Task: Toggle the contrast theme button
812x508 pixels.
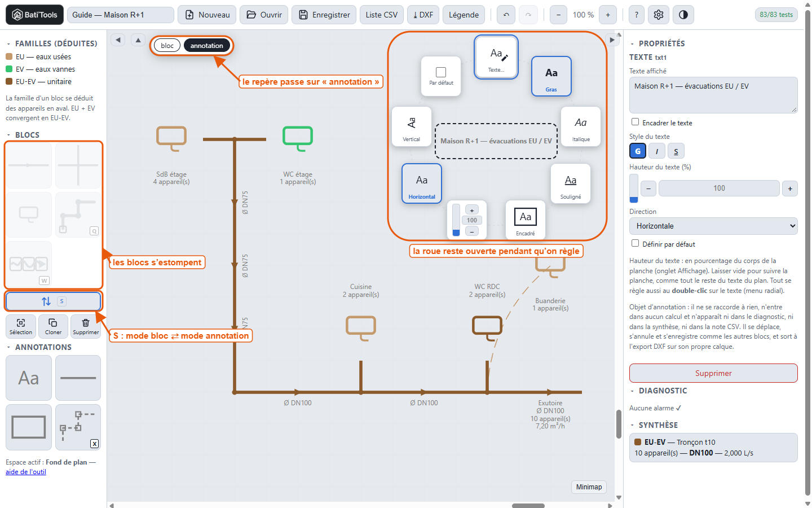Action: (683, 15)
